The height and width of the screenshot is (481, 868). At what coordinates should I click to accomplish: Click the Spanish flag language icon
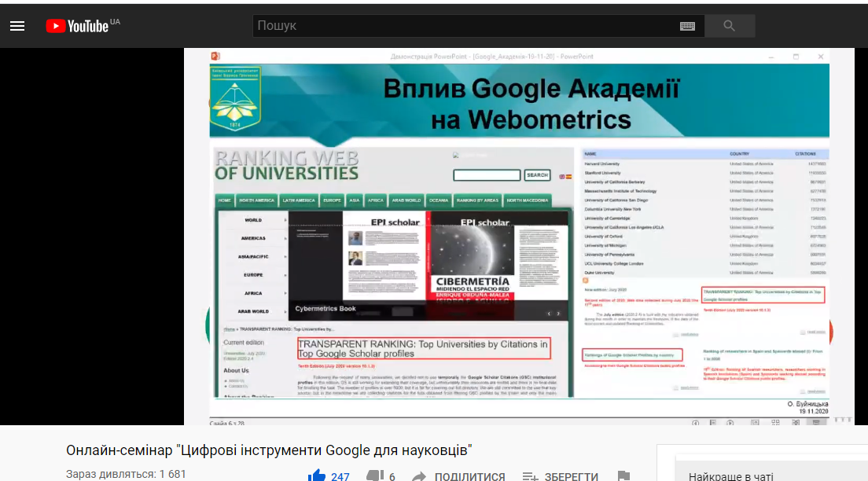pos(568,177)
